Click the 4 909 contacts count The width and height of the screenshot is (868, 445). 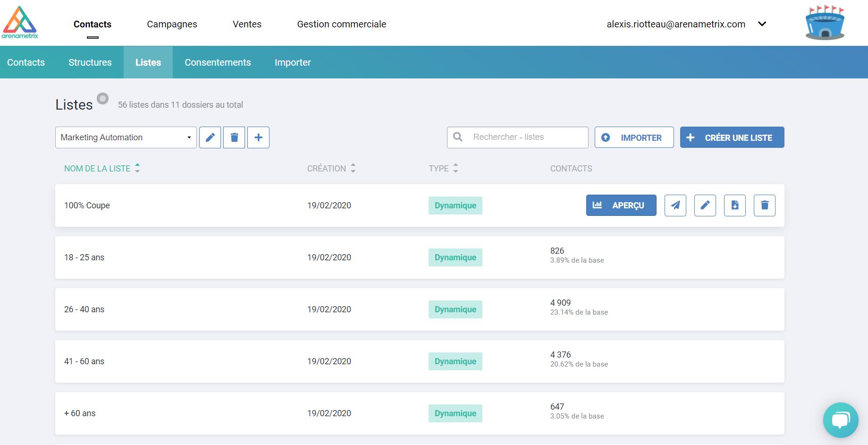coord(560,303)
